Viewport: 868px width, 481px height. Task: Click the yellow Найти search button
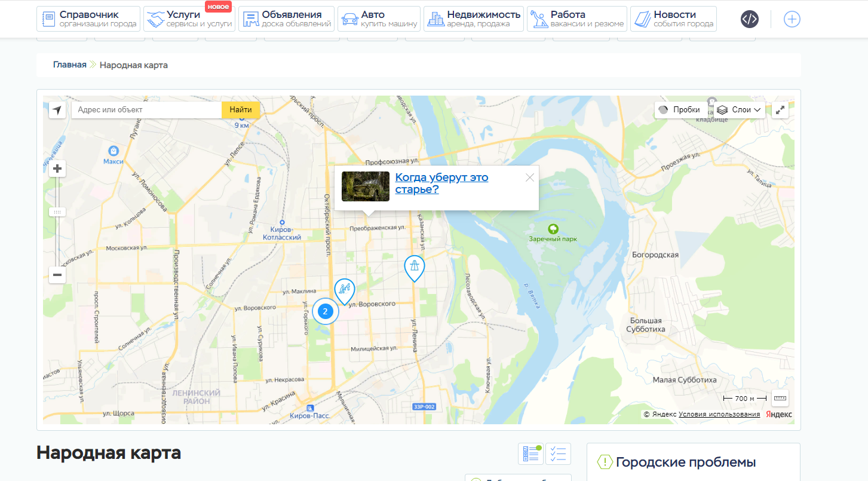[x=241, y=110]
